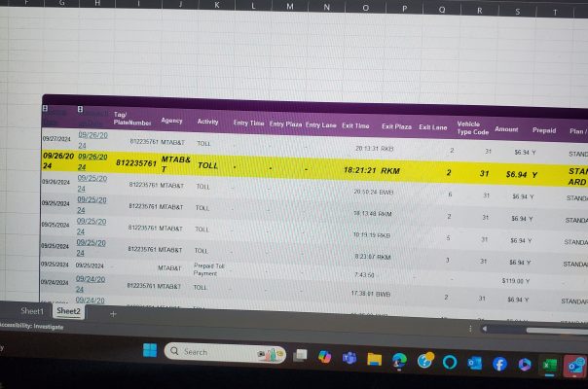The height and width of the screenshot is (389, 588).
Task: Open File Explorer folder icon
Action: tap(374, 359)
